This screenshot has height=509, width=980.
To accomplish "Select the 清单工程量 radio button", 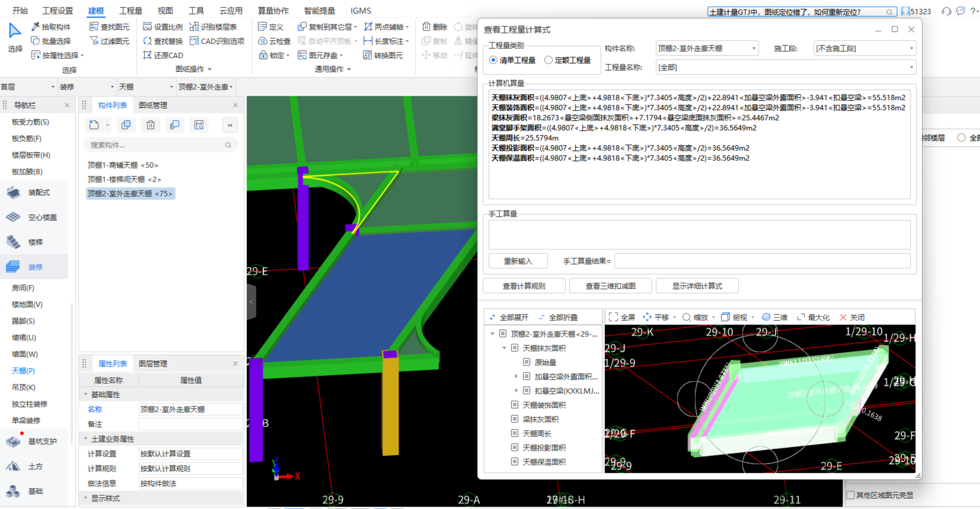I will click(493, 60).
